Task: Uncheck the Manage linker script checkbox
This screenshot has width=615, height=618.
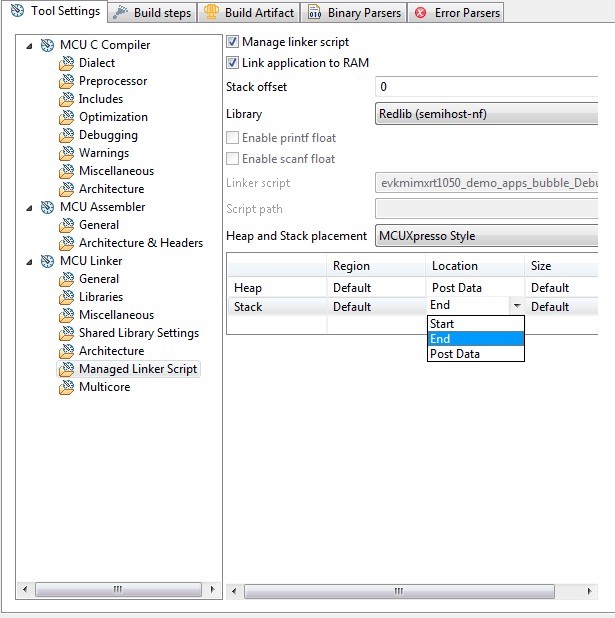Action: click(x=233, y=42)
